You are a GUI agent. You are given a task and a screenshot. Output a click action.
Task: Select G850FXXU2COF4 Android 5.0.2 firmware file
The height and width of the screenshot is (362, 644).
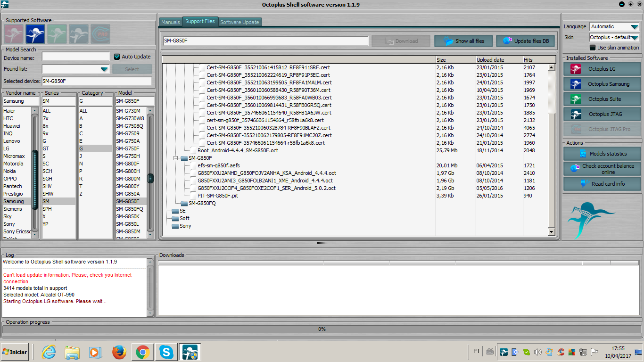[x=266, y=188]
